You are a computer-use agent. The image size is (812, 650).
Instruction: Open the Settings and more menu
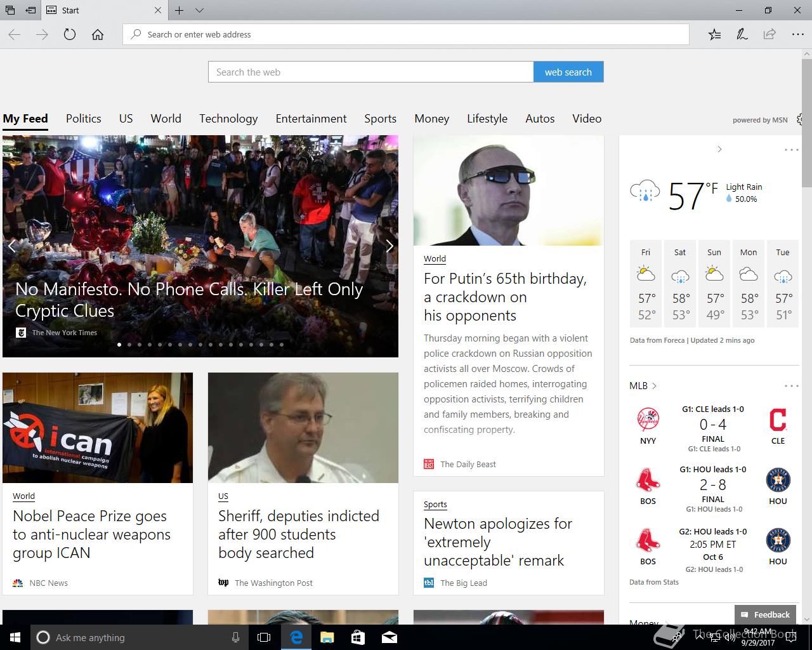pyautogui.click(x=797, y=34)
